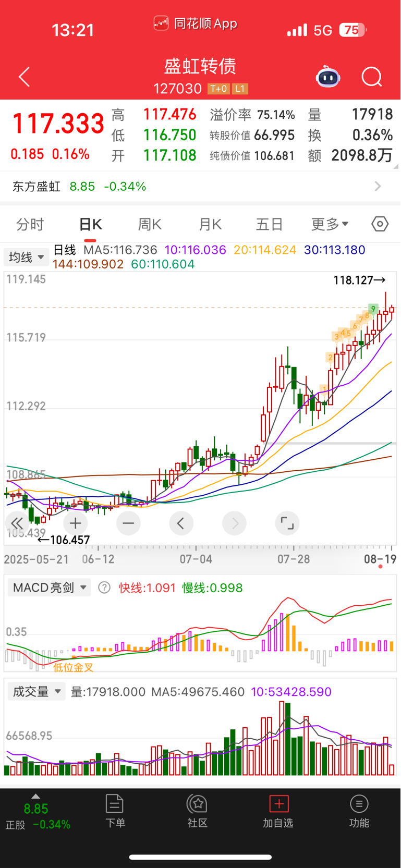Open MACD亮剑 indicator dropdown
The height and width of the screenshot is (868, 401).
tap(50, 588)
